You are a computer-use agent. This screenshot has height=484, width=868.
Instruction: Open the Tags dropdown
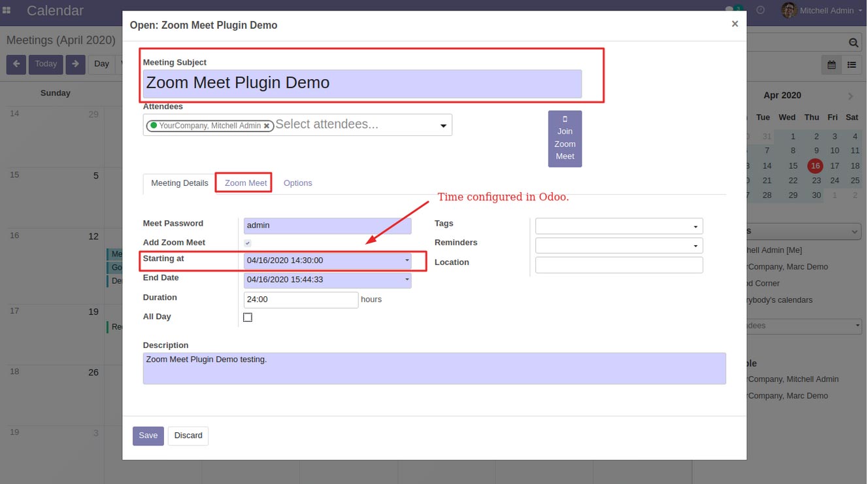[x=619, y=226]
